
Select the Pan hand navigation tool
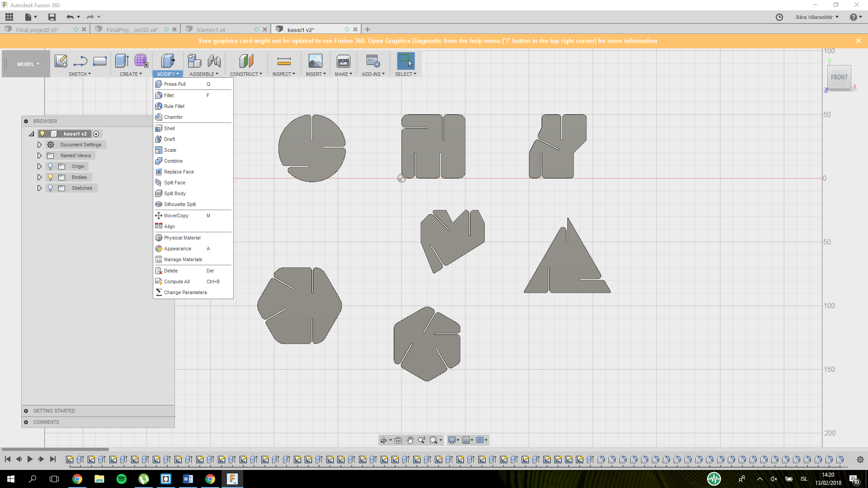410,440
